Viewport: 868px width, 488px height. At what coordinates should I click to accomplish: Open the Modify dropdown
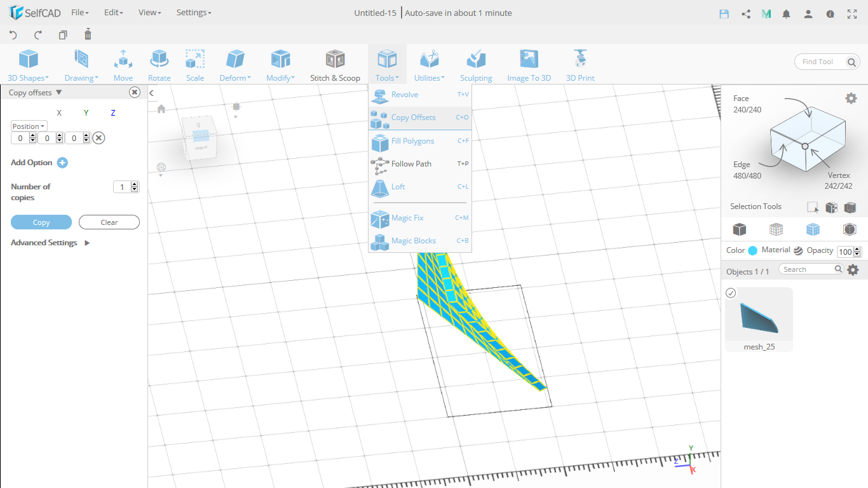click(x=280, y=66)
